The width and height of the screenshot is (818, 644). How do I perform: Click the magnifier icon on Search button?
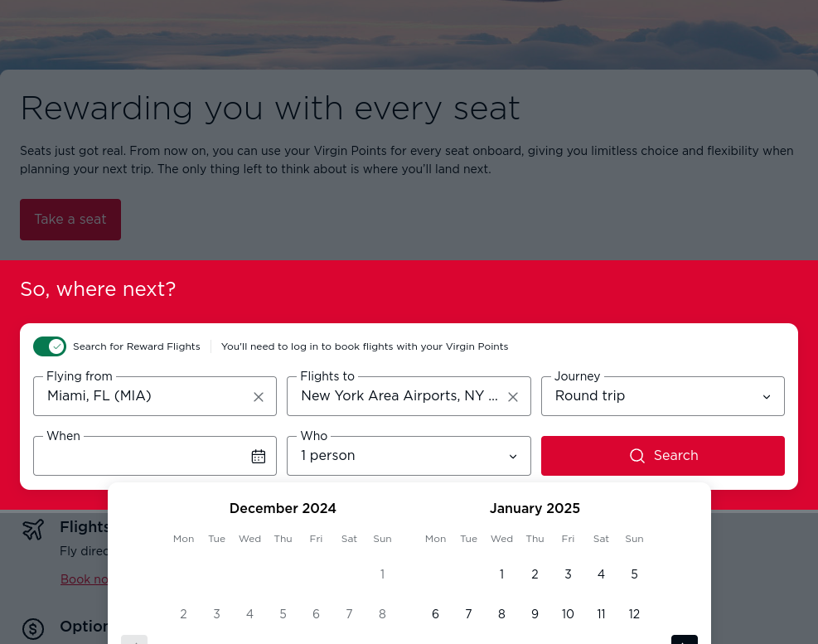(x=637, y=456)
